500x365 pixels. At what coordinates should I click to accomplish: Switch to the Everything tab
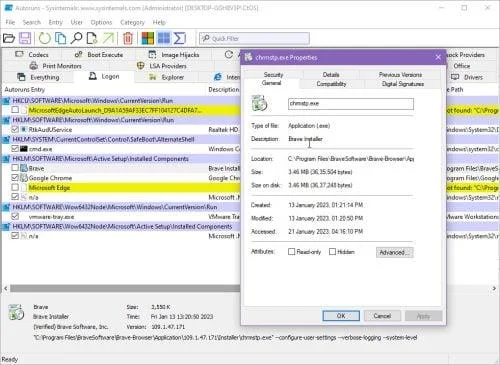[38, 77]
